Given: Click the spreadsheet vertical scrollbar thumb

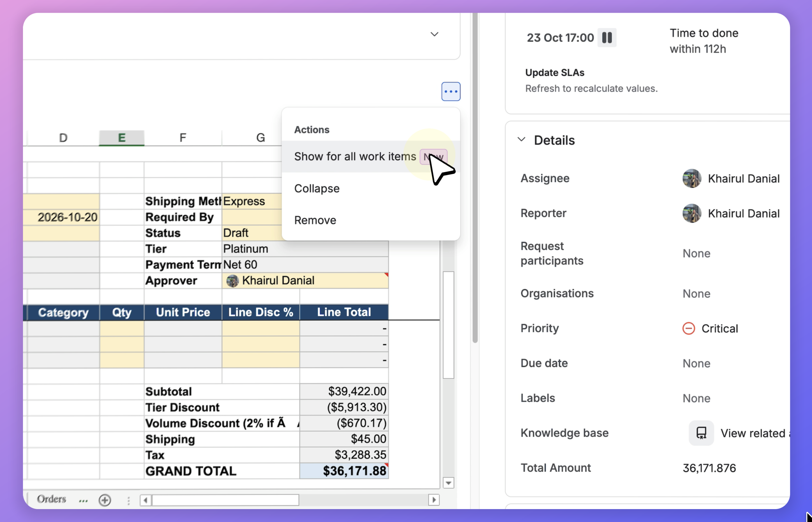Looking at the screenshot, I should (x=449, y=325).
